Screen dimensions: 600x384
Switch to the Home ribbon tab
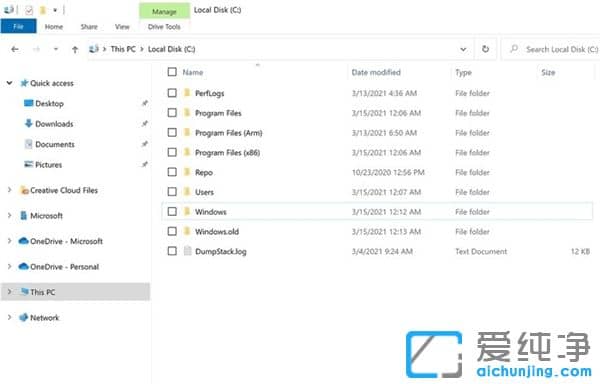click(x=54, y=27)
